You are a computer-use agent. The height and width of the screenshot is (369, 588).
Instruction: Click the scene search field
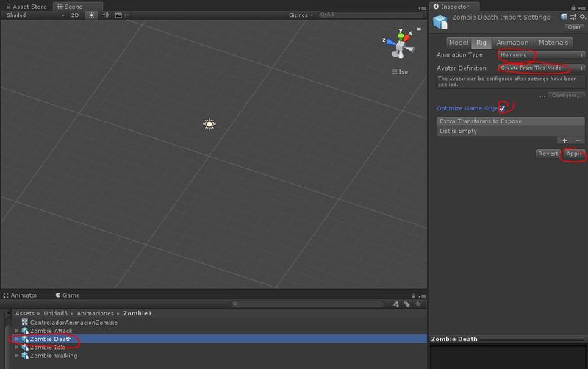pyautogui.click(x=370, y=15)
